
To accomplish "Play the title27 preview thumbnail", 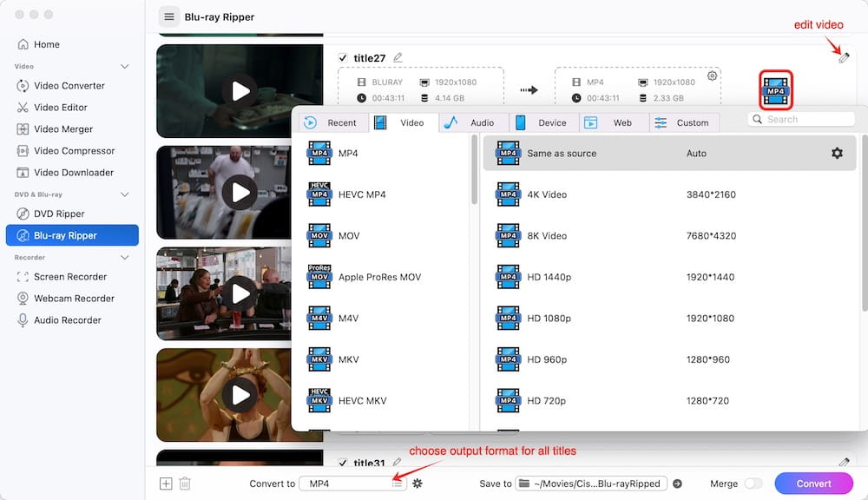I will (240, 91).
